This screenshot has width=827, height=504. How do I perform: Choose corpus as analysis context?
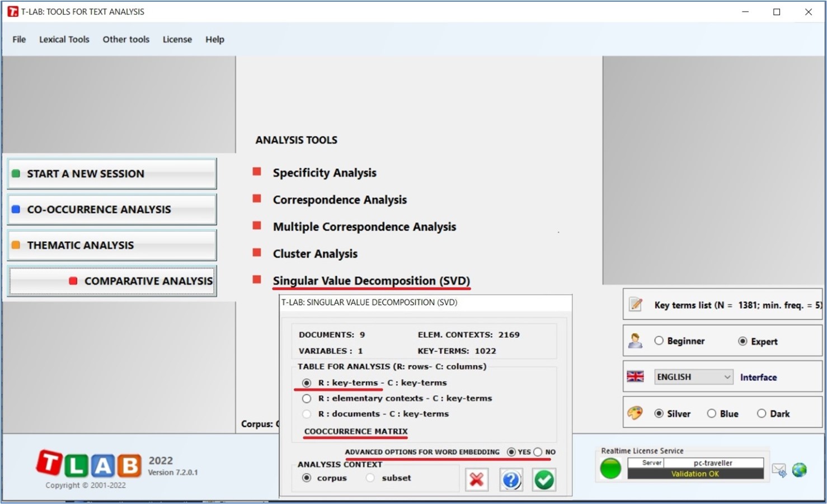307,478
